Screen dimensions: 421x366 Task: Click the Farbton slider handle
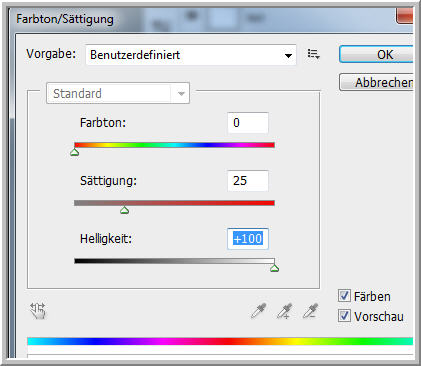click(75, 152)
